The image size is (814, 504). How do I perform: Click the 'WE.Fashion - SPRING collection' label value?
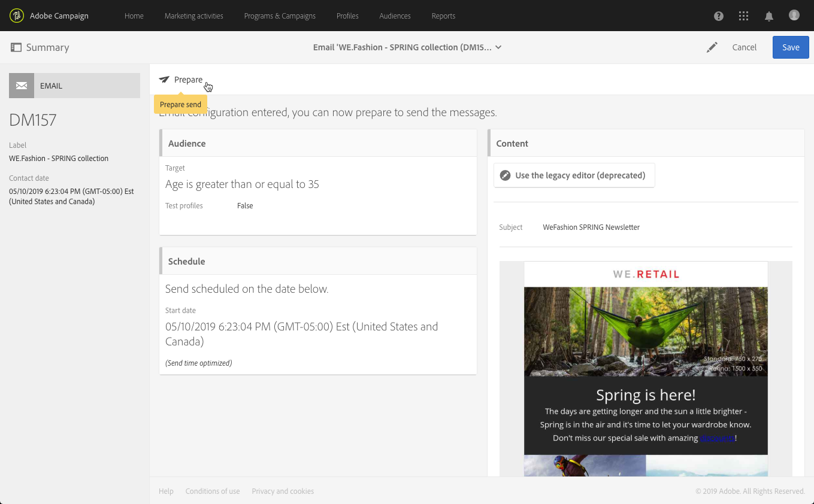coord(59,159)
